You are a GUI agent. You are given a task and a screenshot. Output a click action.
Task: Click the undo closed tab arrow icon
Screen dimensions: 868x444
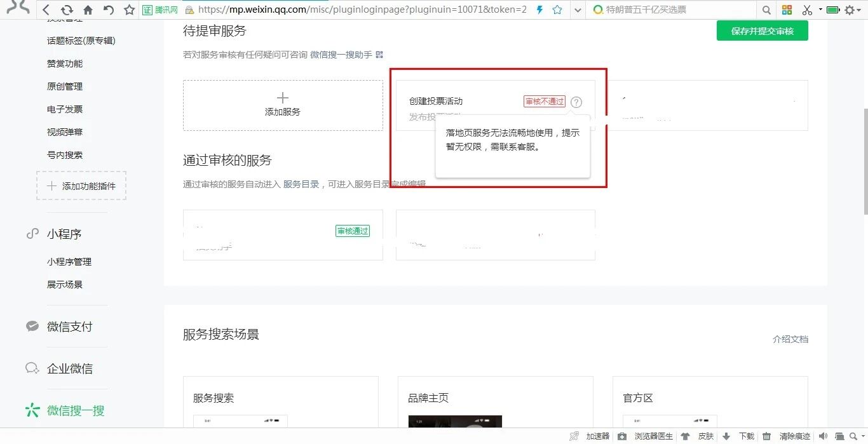point(109,10)
